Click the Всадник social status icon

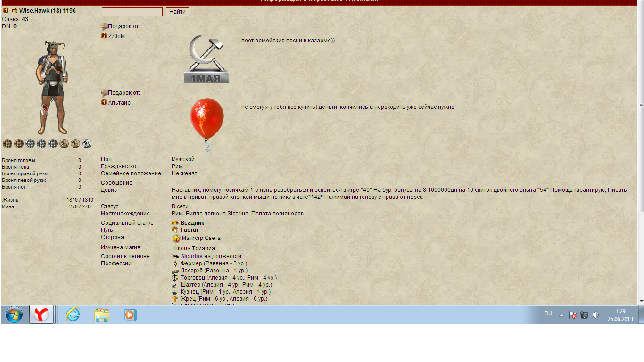point(175,223)
